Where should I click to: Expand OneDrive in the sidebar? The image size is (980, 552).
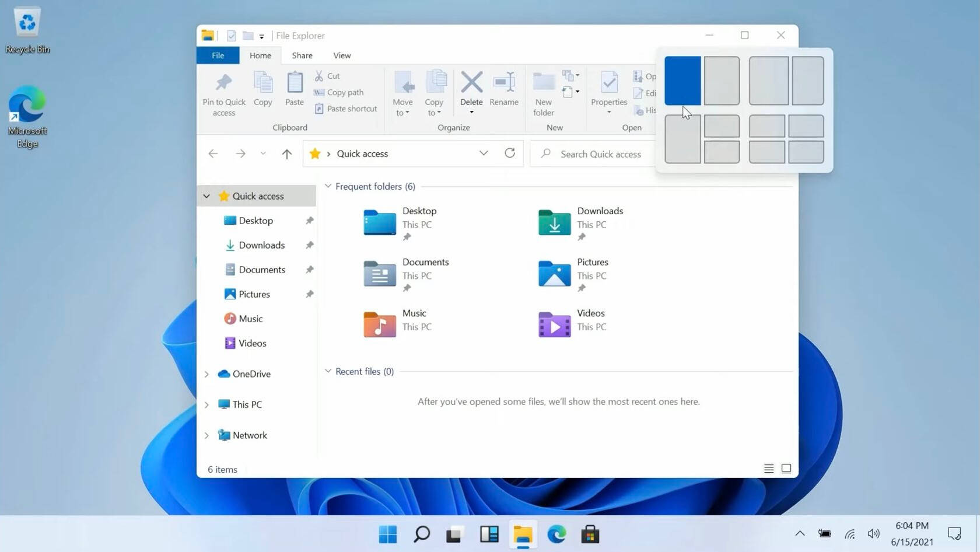(x=206, y=373)
